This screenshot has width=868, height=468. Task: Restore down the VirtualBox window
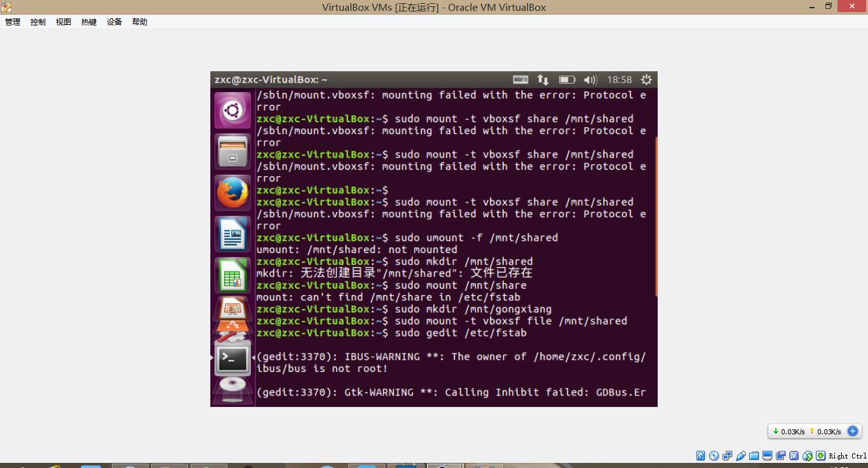tap(828, 6)
